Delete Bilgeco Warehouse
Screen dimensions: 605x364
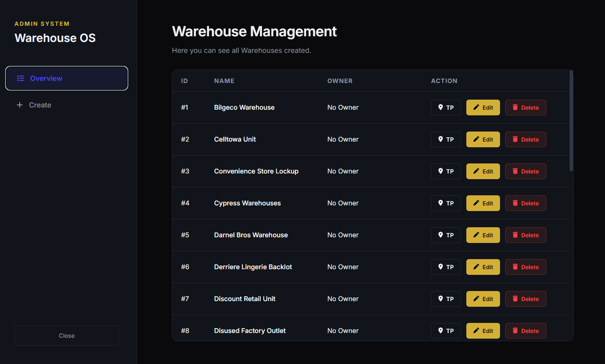(525, 107)
